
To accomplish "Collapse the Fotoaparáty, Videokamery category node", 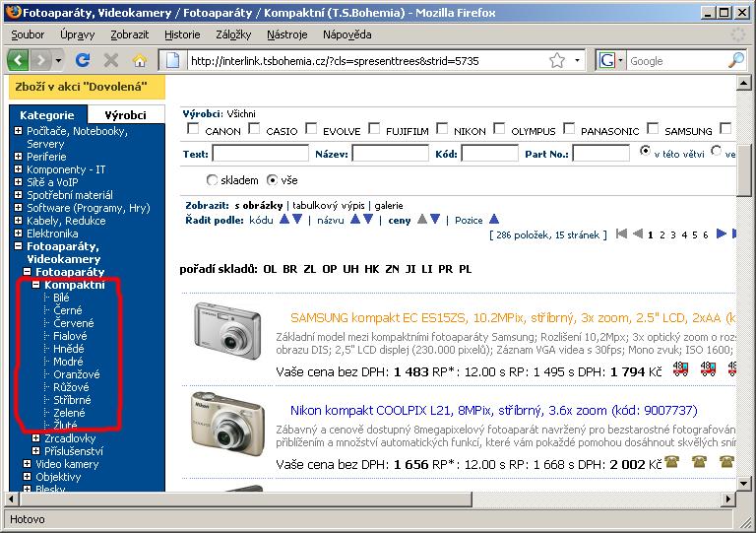I will click(x=18, y=246).
